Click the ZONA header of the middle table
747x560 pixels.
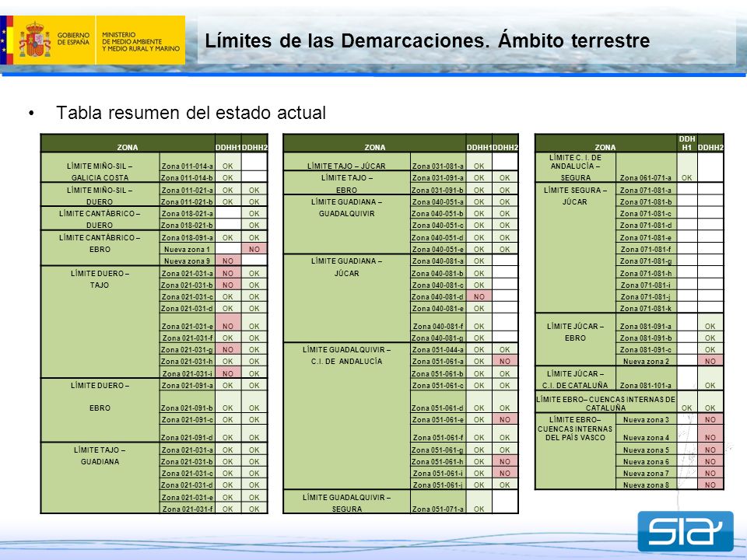tap(375, 144)
